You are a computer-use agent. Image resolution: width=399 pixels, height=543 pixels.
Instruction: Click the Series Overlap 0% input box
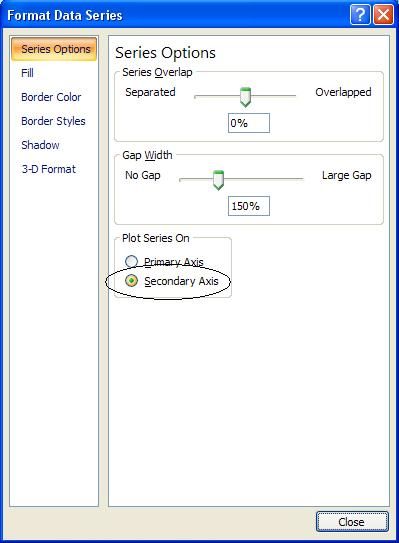point(249,123)
